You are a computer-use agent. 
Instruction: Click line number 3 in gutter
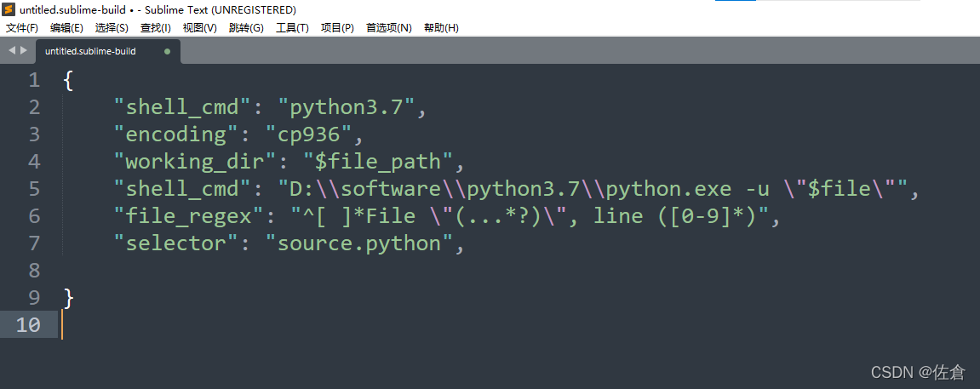[34, 134]
